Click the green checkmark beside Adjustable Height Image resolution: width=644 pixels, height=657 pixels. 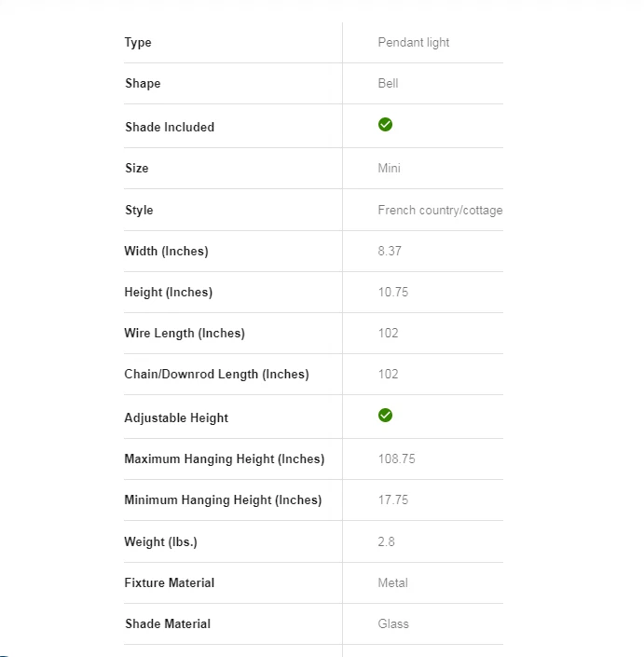click(385, 416)
